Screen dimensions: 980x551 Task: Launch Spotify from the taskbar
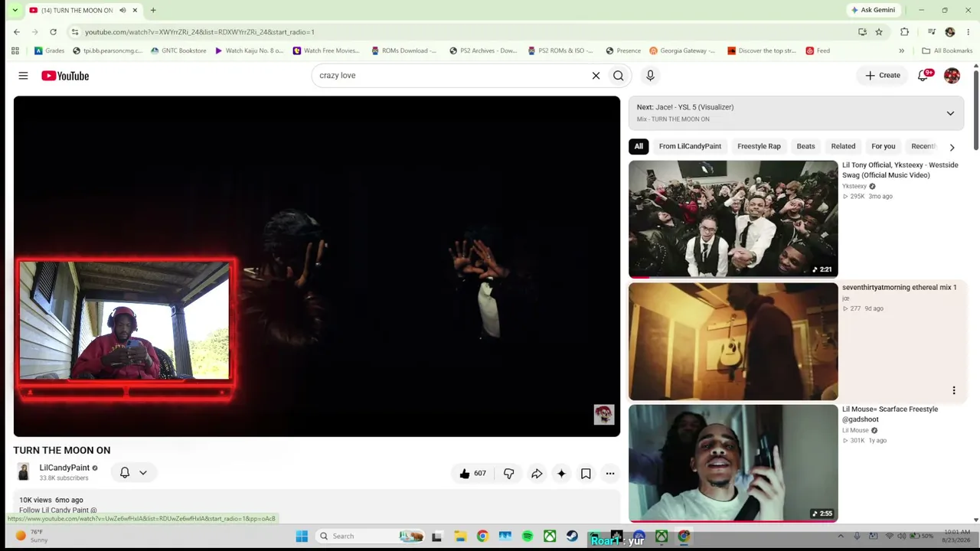(528, 536)
